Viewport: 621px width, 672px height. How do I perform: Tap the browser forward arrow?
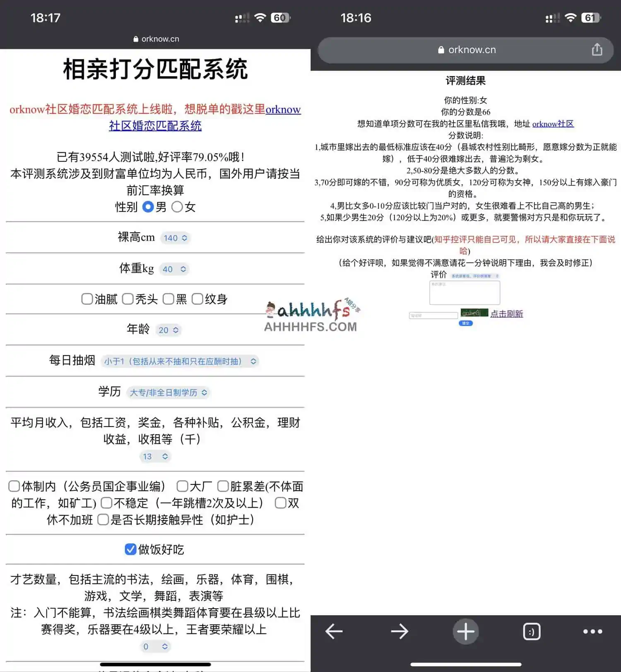point(399,631)
